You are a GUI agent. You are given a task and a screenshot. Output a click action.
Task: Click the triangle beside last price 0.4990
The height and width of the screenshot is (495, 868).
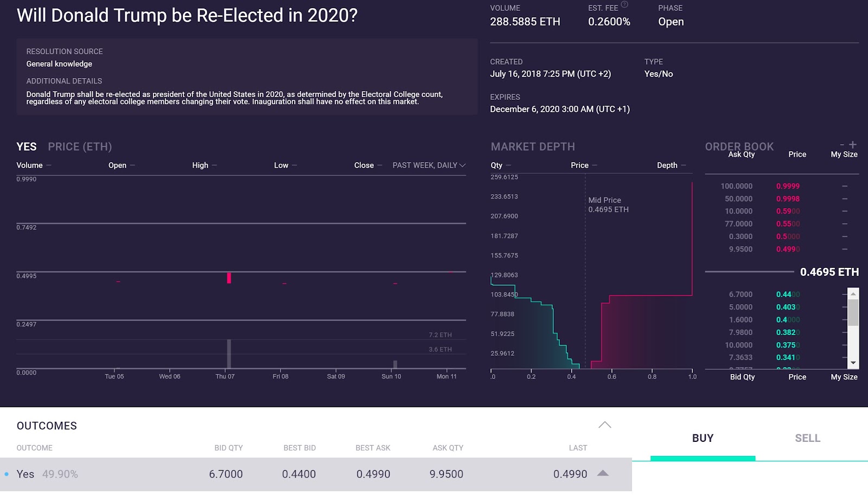(603, 473)
